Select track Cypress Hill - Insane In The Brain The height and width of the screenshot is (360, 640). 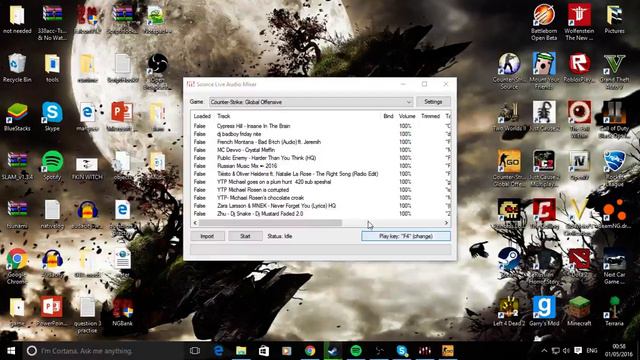[253, 126]
